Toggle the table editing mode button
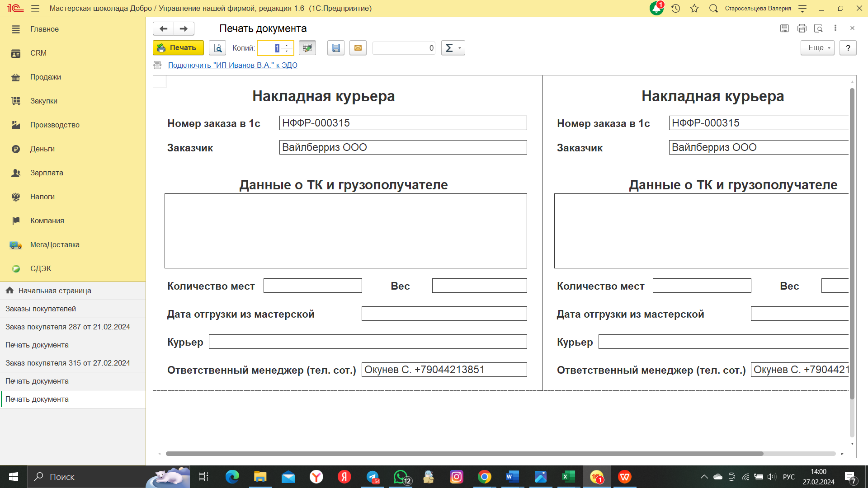Image resolution: width=868 pixels, height=488 pixels. click(307, 48)
